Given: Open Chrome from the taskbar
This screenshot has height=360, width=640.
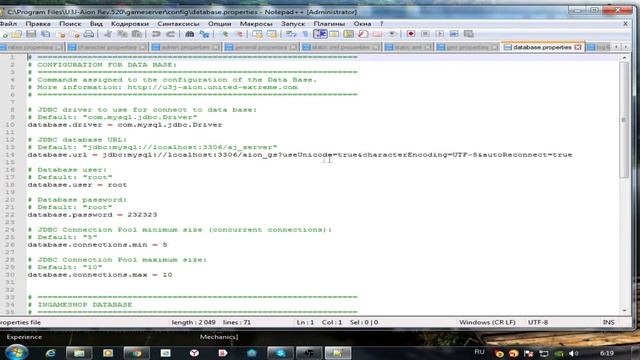Looking at the screenshot, I should coord(136,353).
